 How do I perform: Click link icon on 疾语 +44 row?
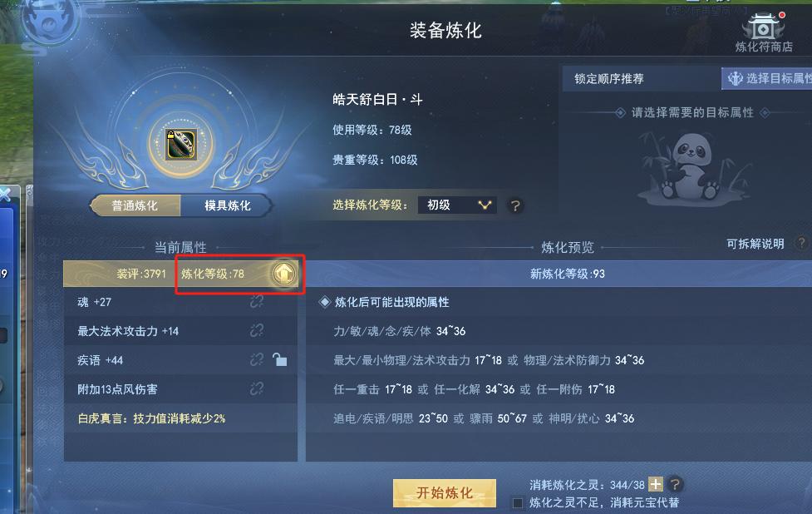(x=257, y=359)
